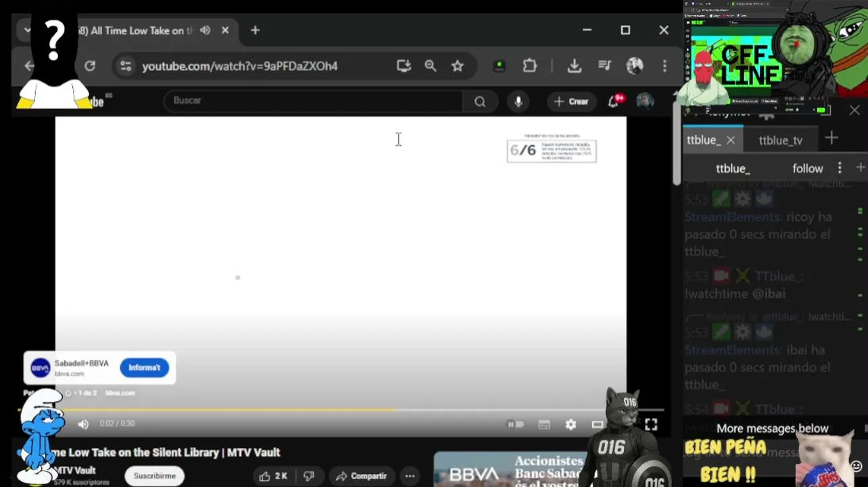Open the Sabadell+BBVA ad title

point(81,363)
